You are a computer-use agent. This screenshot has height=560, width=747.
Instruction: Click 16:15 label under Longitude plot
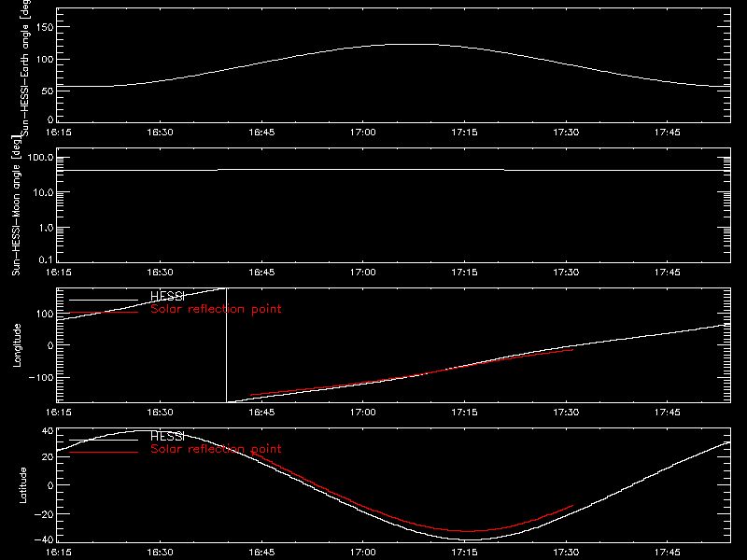[x=59, y=413]
